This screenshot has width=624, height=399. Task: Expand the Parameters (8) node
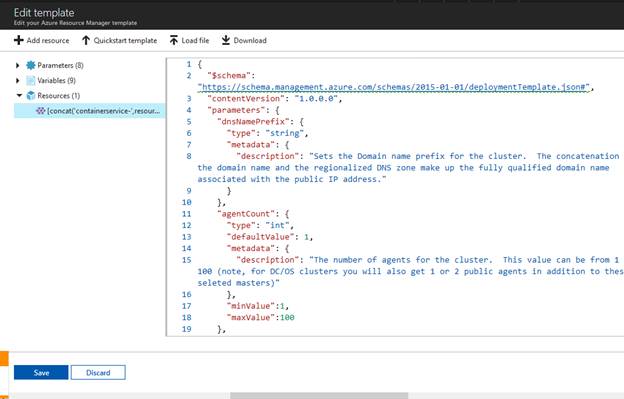[x=18, y=65]
